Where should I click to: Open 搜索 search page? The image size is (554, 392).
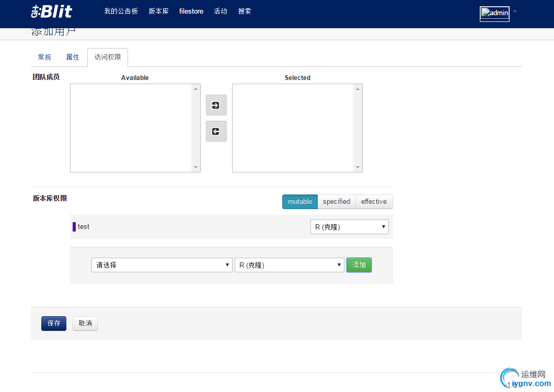(245, 11)
